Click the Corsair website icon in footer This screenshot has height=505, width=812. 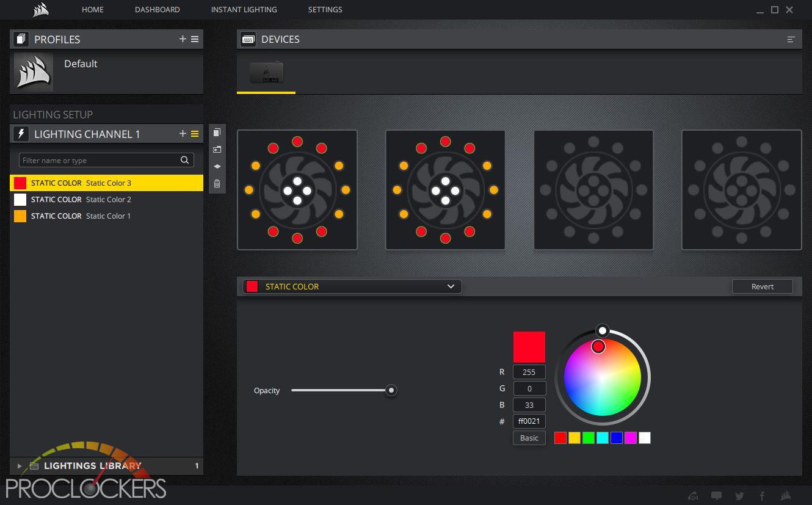pyautogui.click(x=786, y=496)
